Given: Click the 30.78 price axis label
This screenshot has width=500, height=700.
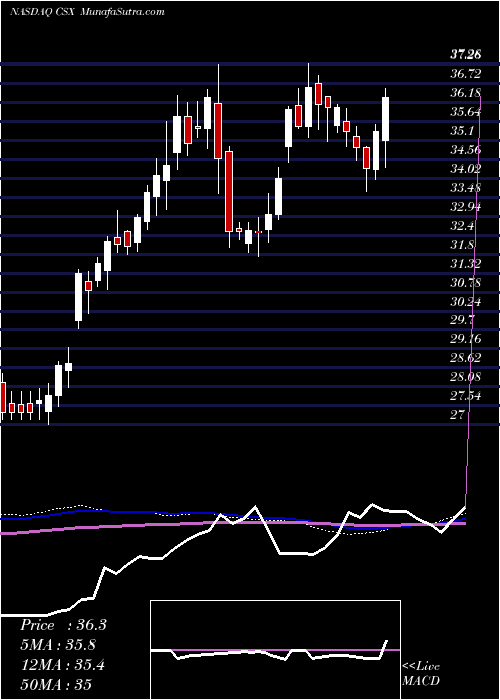Looking at the screenshot, I should 465,283.
